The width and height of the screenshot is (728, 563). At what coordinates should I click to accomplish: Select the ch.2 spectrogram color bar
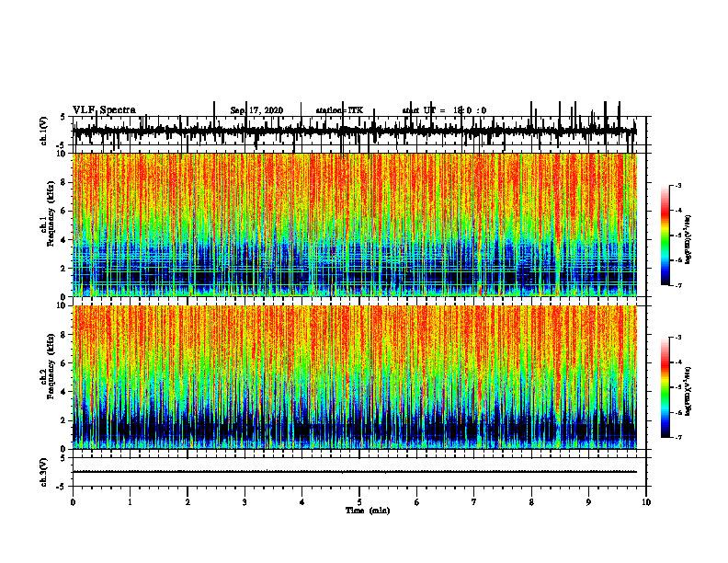[665, 387]
